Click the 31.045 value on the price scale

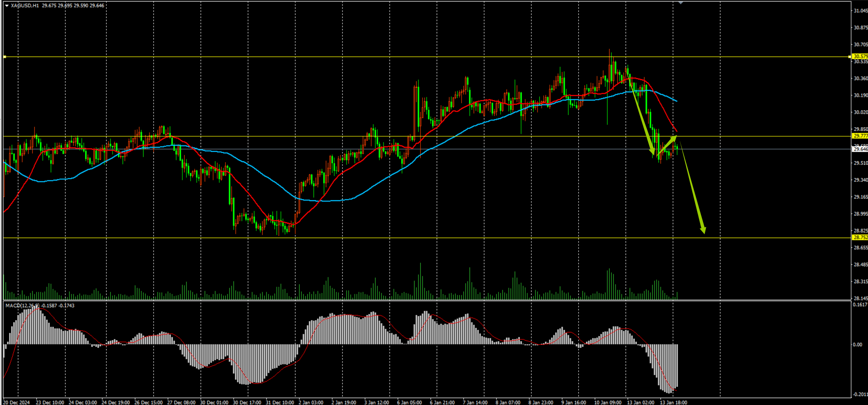tap(861, 11)
